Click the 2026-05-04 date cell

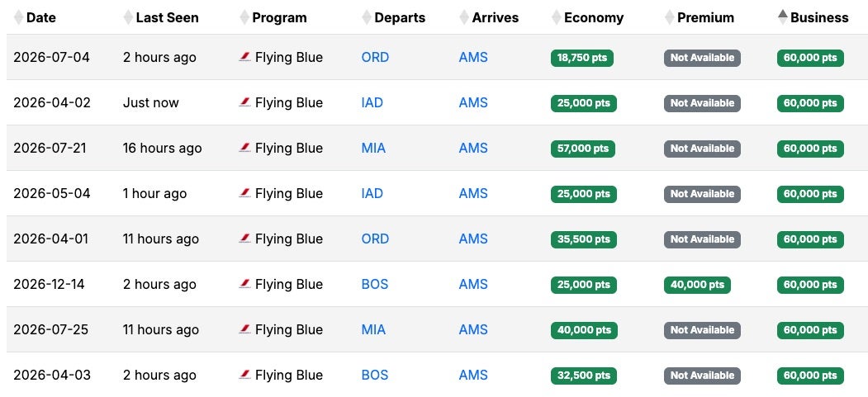(x=52, y=194)
